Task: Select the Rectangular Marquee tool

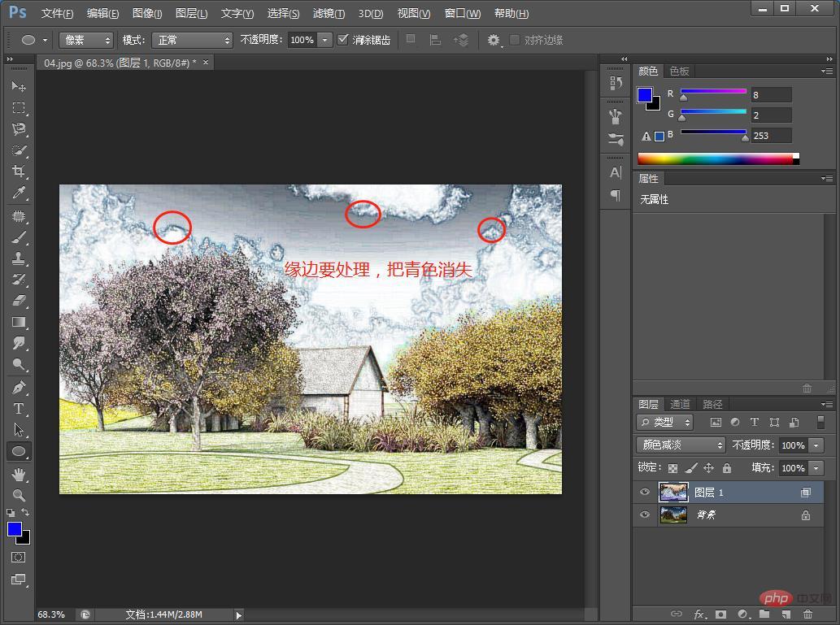Action: coord(19,107)
